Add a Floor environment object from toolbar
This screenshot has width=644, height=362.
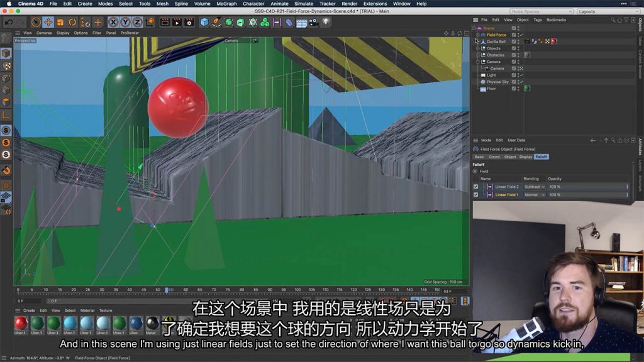point(301,22)
